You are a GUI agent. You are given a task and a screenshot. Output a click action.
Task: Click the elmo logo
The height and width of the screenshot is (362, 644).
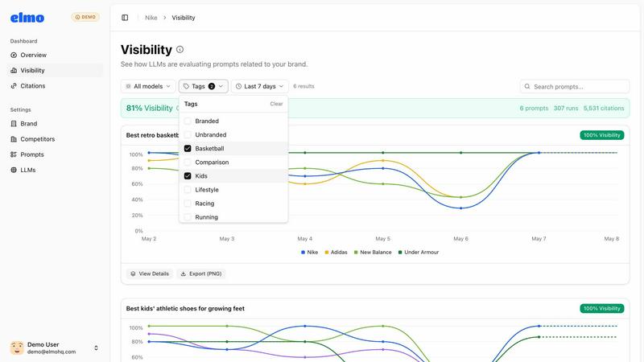pos(27,18)
